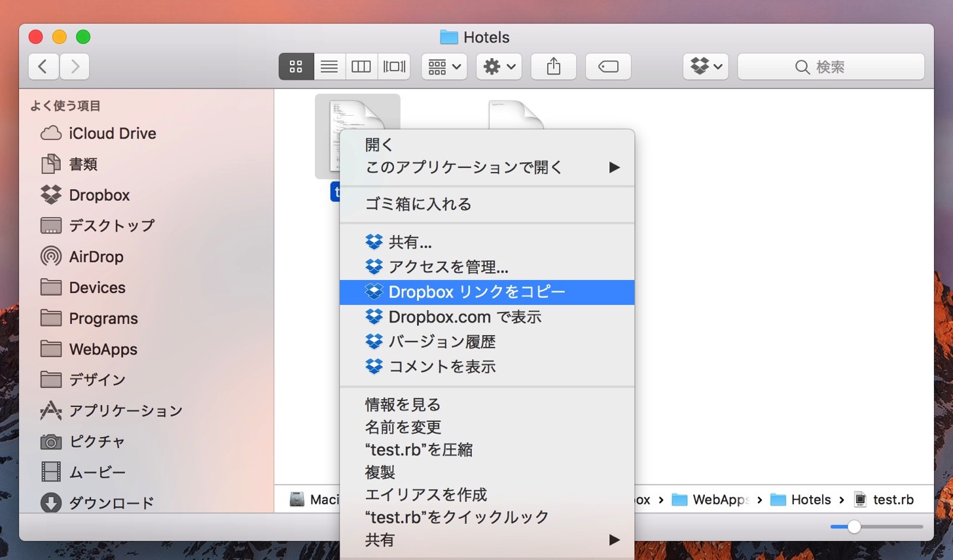
Task: Choose 開く in the context menu
Action: tap(487, 145)
